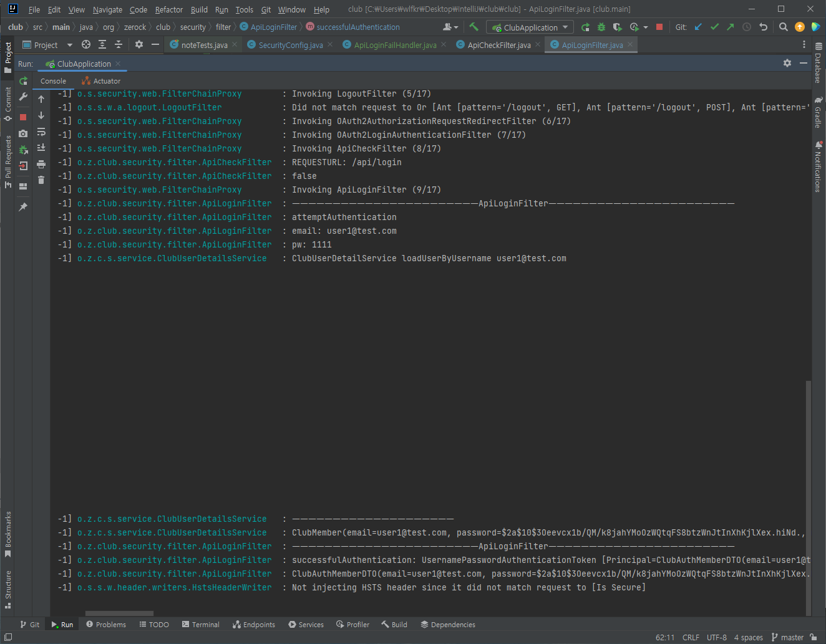Click the Build Project hammer icon
Screen dimensions: 826x644
pos(474,27)
